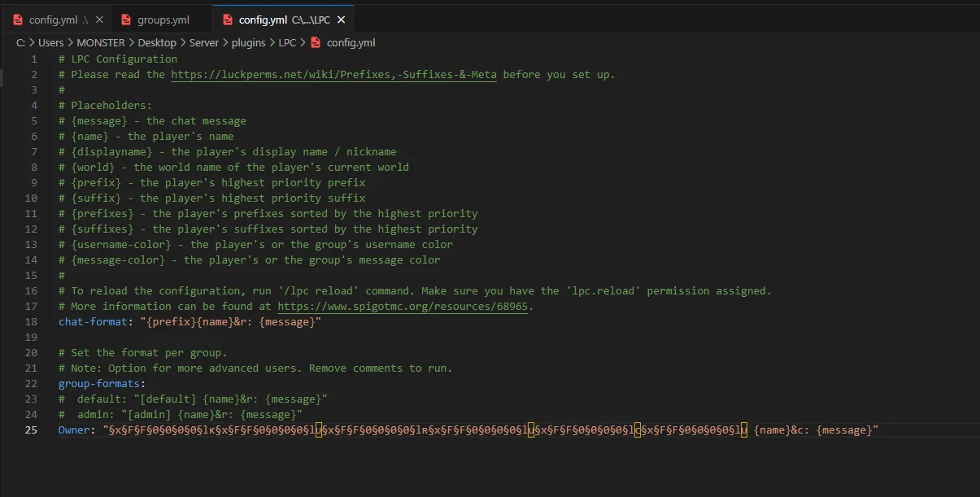Click the {username-color} comment on line 13
Screen dimensions: 980x497
tap(256, 244)
